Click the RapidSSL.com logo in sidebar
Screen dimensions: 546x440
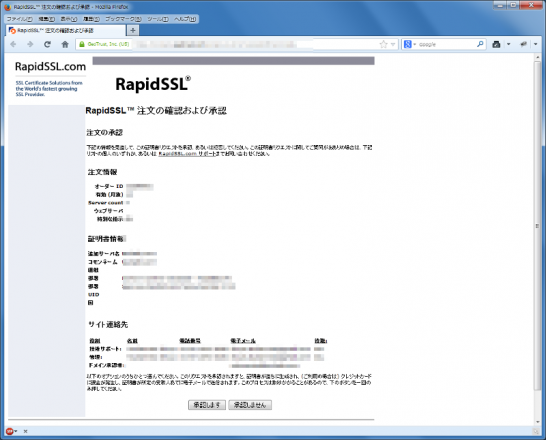point(50,66)
